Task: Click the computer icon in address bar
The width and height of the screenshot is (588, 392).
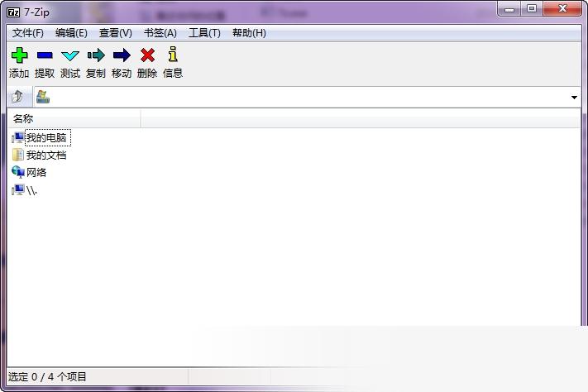Action: pos(43,97)
